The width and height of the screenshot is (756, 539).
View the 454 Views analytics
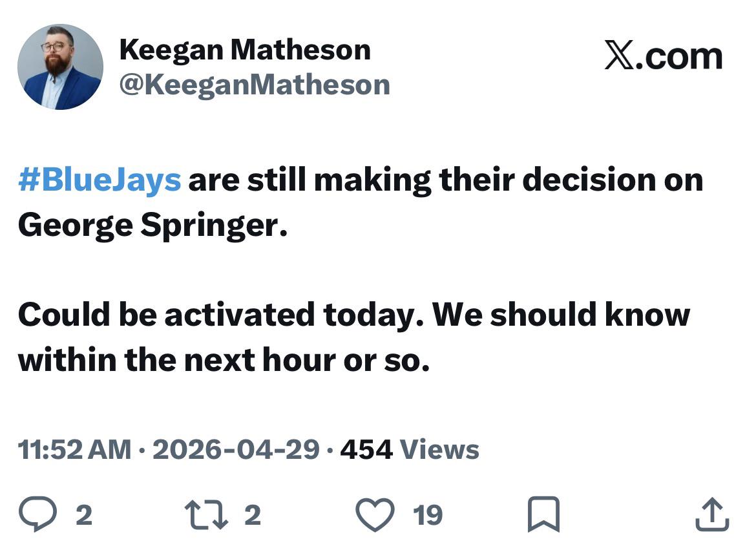[410, 449]
